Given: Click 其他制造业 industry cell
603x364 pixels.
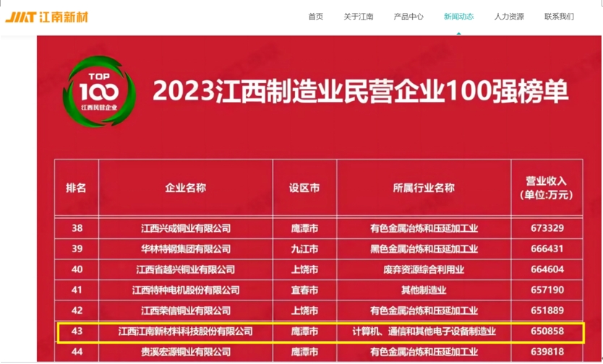Looking at the screenshot, I should (x=424, y=290).
